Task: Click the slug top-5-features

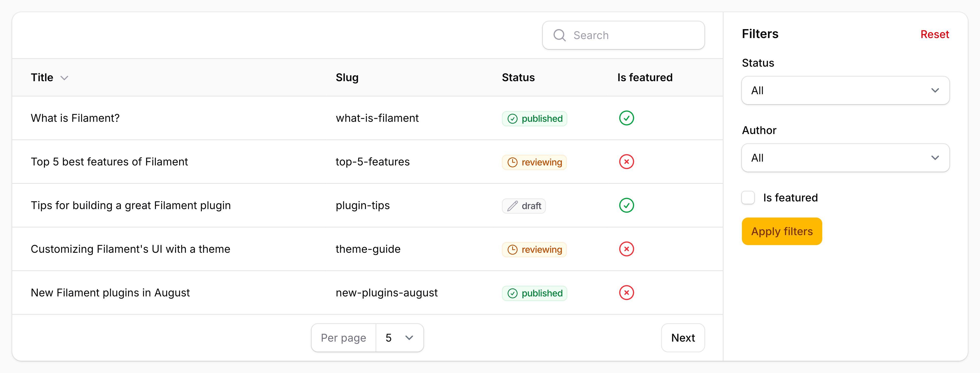Action: (x=372, y=162)
